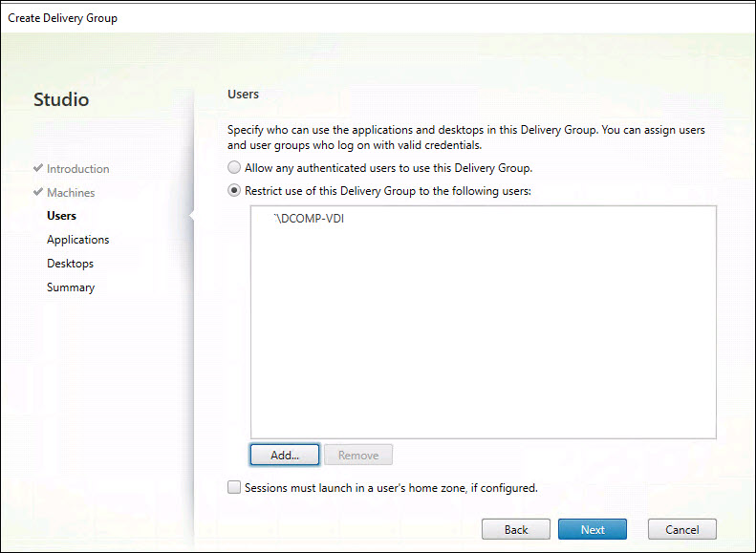Jump to the Applications step

(77, 240)
